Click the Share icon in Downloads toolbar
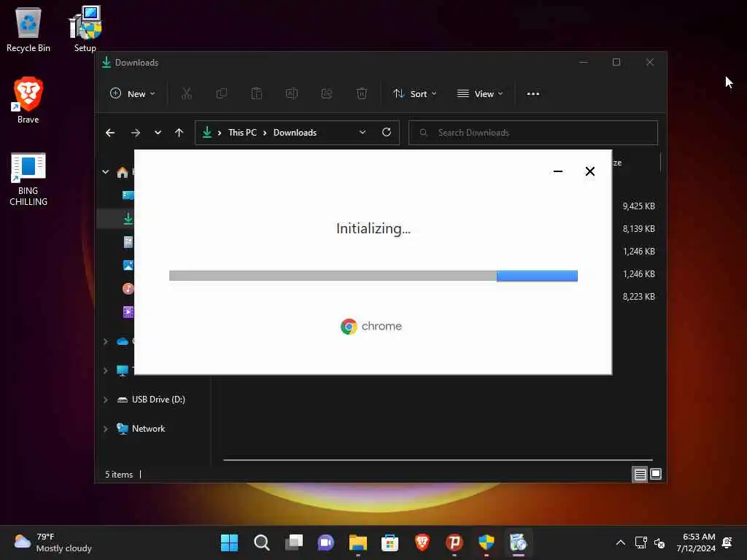Image resolution: width=747 pixels, height=560 pixels. coord(327,94)
